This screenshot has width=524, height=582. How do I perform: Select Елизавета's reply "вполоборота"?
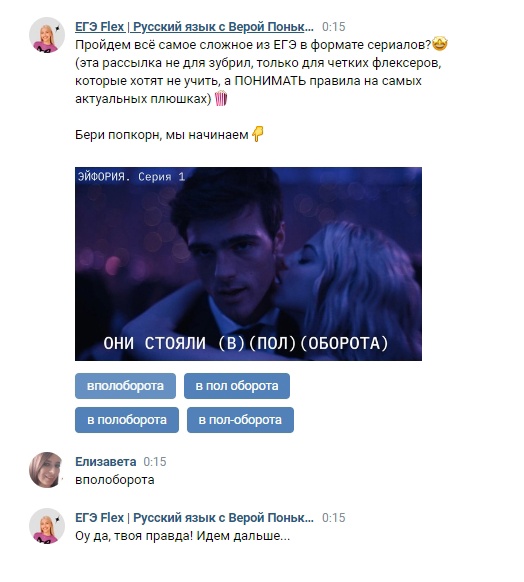[115, 480]
